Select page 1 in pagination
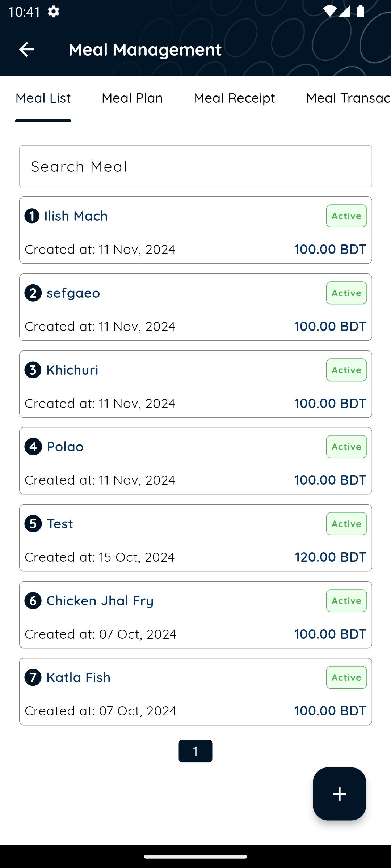391x868 pixels. [195, 751]
